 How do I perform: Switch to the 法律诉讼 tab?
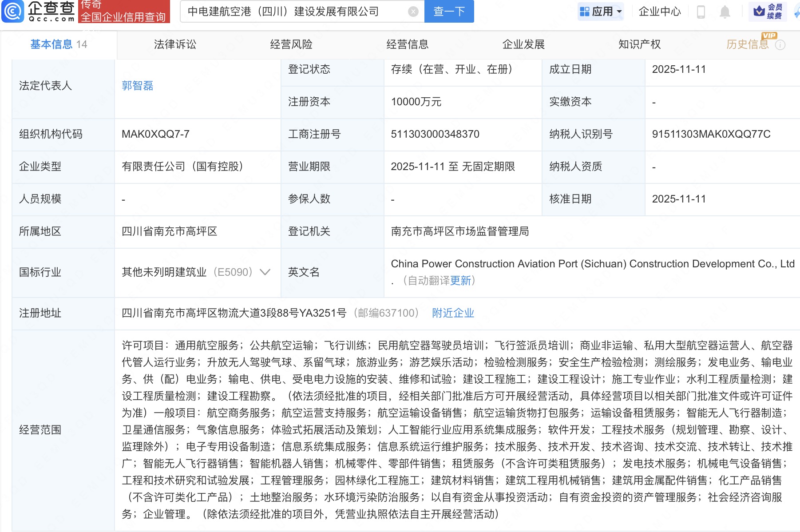pyautogui.click(x=175, y=44)
